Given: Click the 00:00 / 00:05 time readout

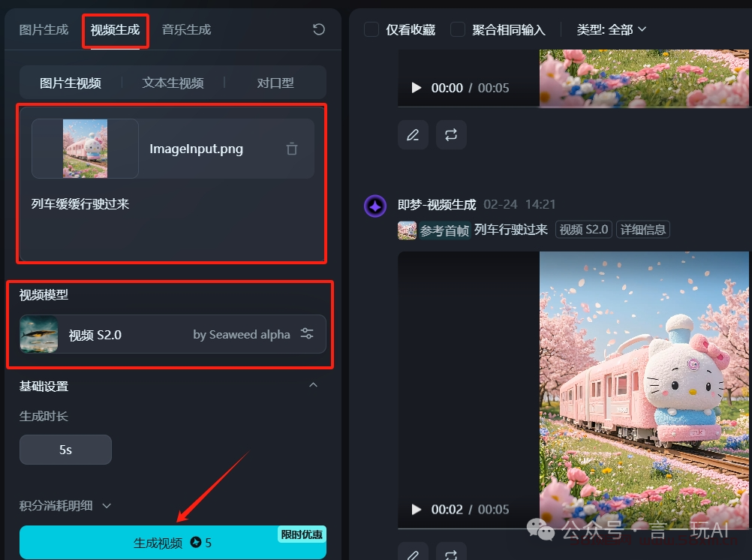Looking at the screenshot, I should [x=470, y=88].
